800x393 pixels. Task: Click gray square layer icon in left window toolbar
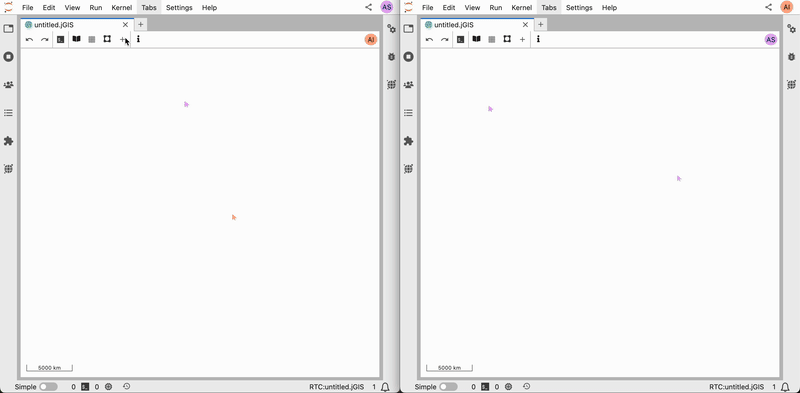click(92, 39)
